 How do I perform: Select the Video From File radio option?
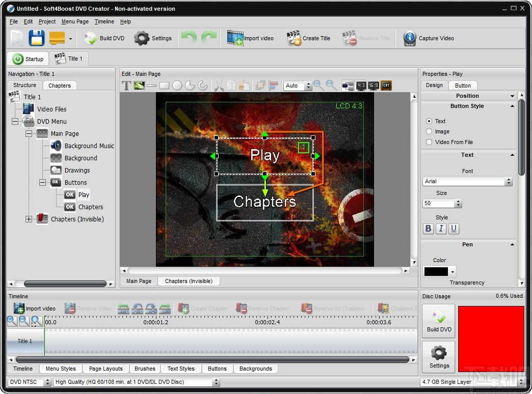tap(429, 142)
